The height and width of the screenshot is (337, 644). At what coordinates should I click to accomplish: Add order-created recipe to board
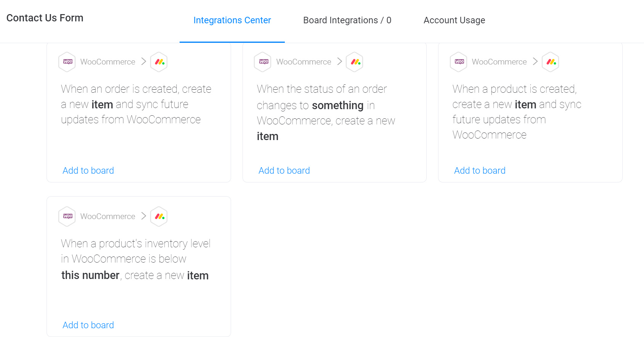click(88, 171)
